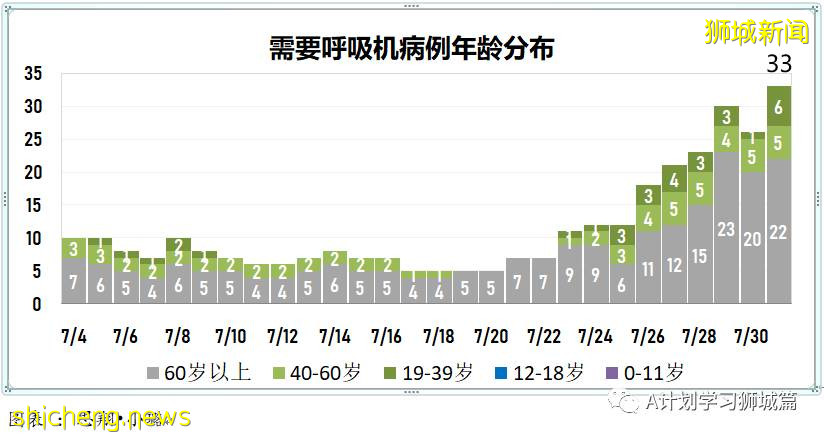This screenshot has width=824, height=437.
Task: Click the data label 11 inside gray bar
Action: (x=648, y=269)
